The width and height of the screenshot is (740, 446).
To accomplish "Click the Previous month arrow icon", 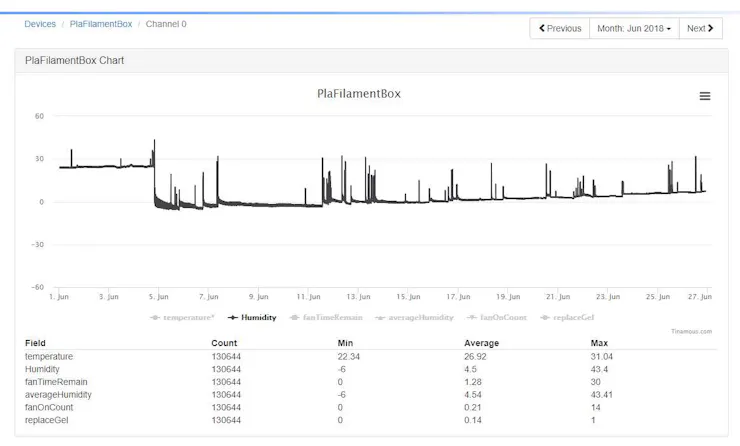I will coord(543,28).
